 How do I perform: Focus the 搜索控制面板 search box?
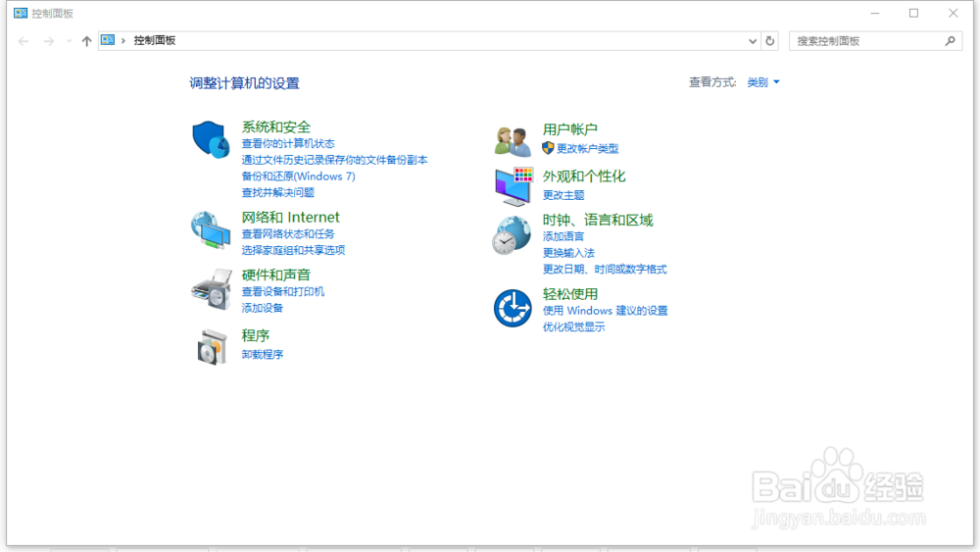coord(875,41)
